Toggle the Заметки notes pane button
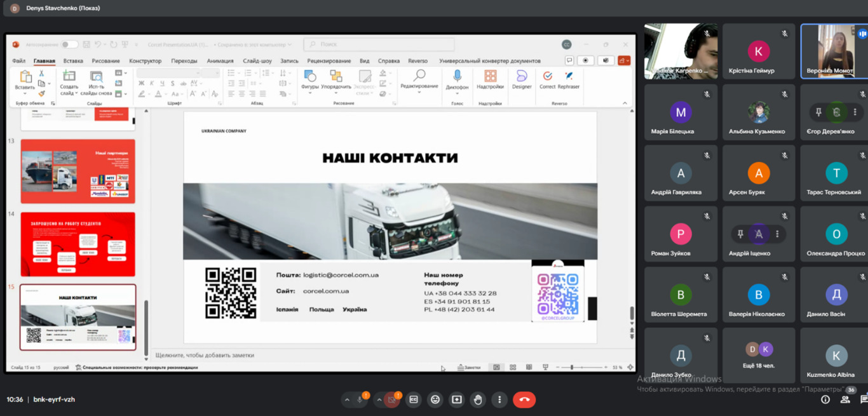The image size is (868, 416). pyautogui.click(x=469, y=367)
